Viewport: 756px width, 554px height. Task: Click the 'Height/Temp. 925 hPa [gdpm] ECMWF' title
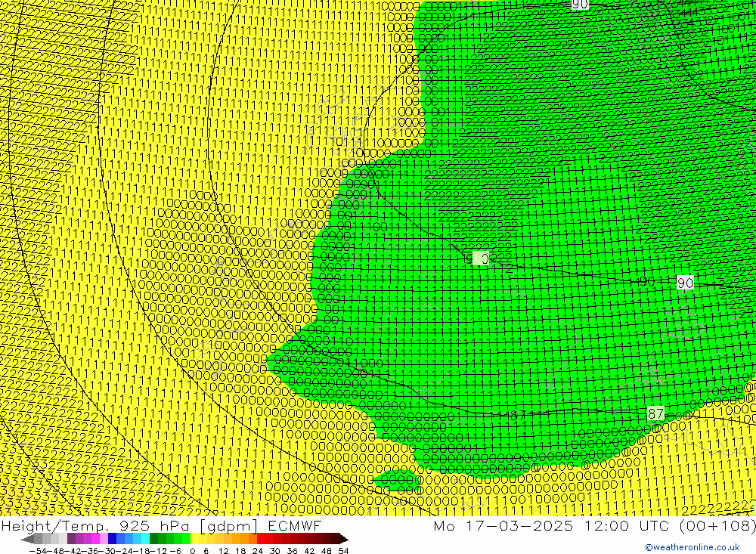[x=161, y=525]
